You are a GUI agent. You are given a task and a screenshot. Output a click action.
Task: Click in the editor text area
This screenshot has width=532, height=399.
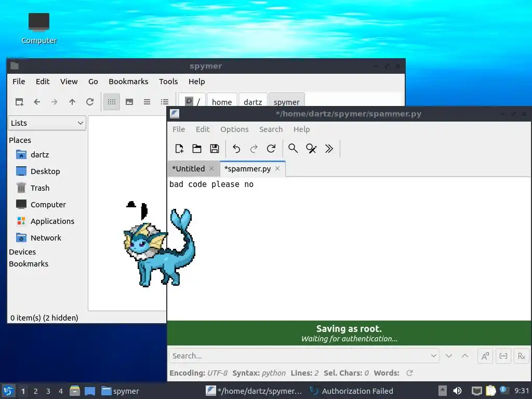point(350,249)
